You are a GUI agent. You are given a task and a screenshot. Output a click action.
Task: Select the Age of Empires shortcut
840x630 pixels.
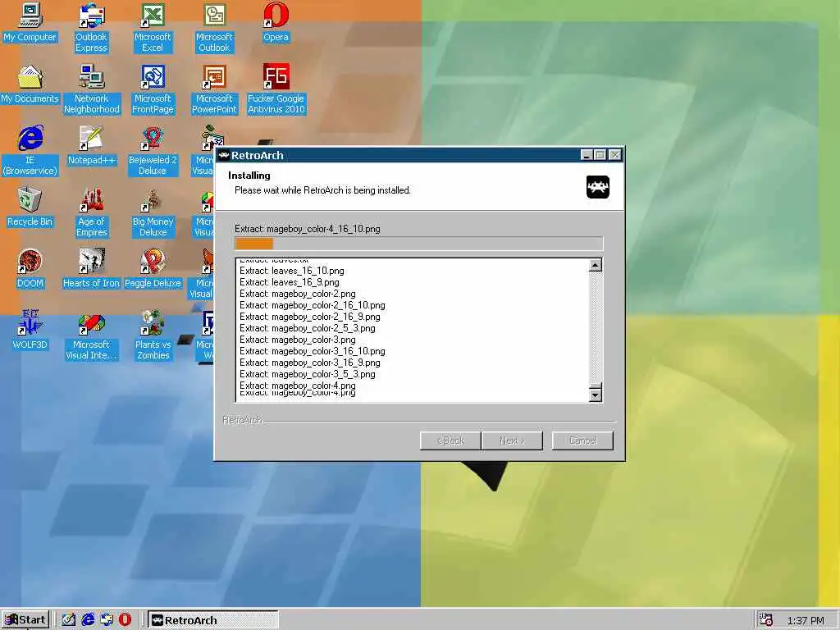pos(92,212)
